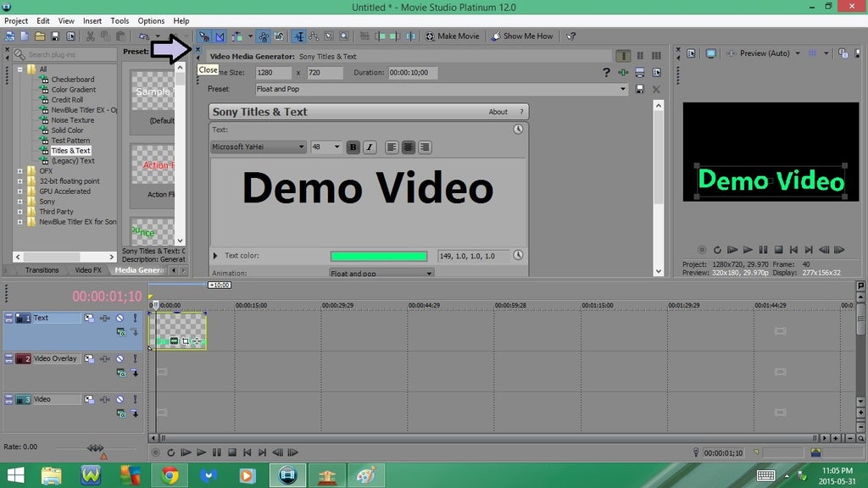Open the Show Me How tutorials

tap(522, 36)
